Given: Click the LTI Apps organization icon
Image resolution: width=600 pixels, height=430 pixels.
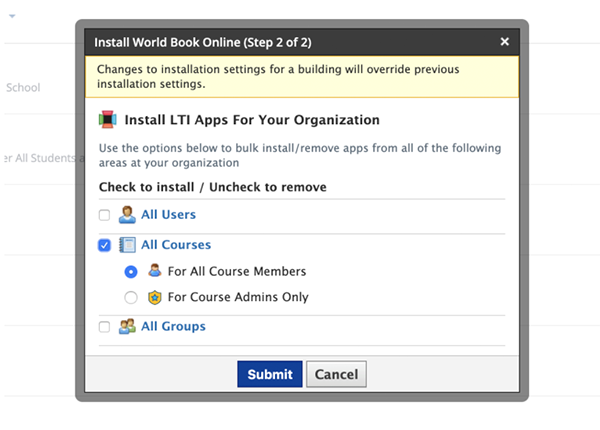Looking at the screenshot, I should pyautogui.click(x=108, y=120).
